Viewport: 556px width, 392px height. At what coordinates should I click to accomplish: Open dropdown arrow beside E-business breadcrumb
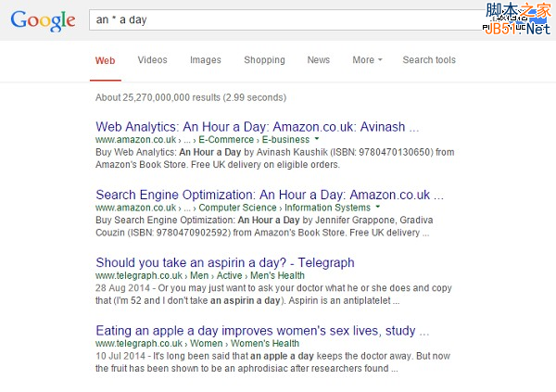click(316, 138)
